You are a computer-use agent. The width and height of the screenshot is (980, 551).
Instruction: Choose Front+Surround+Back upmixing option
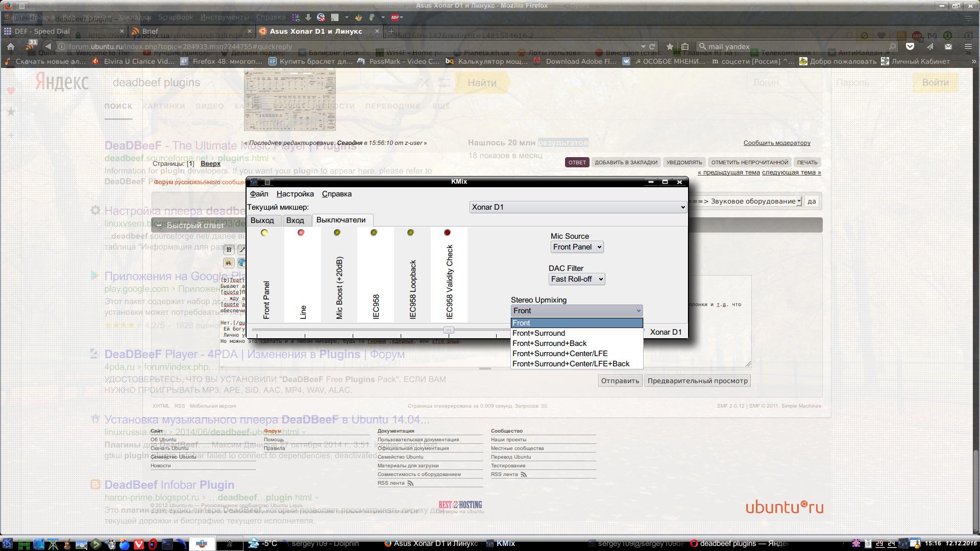577,343
